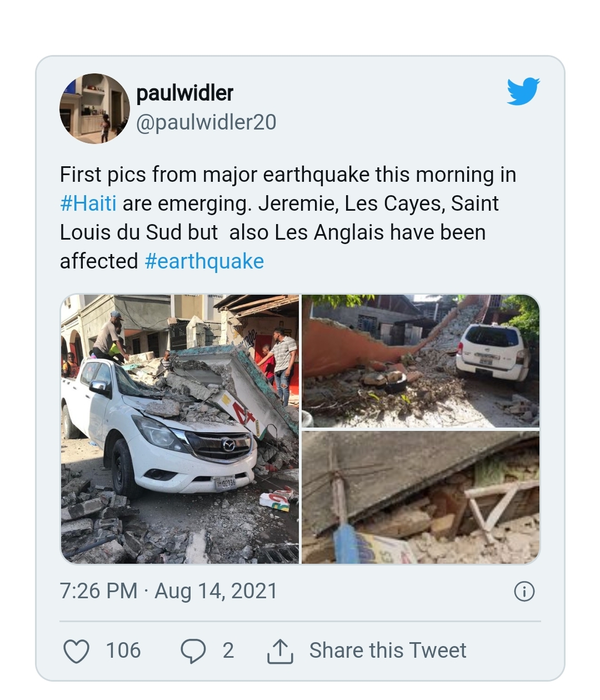Click the Twitter bird logo

click(523, 92)
